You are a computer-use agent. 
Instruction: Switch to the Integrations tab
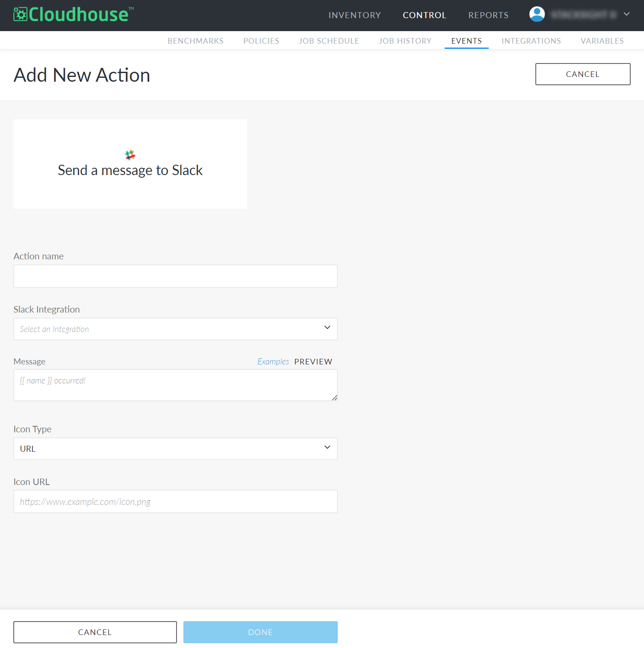click(531, 41)
